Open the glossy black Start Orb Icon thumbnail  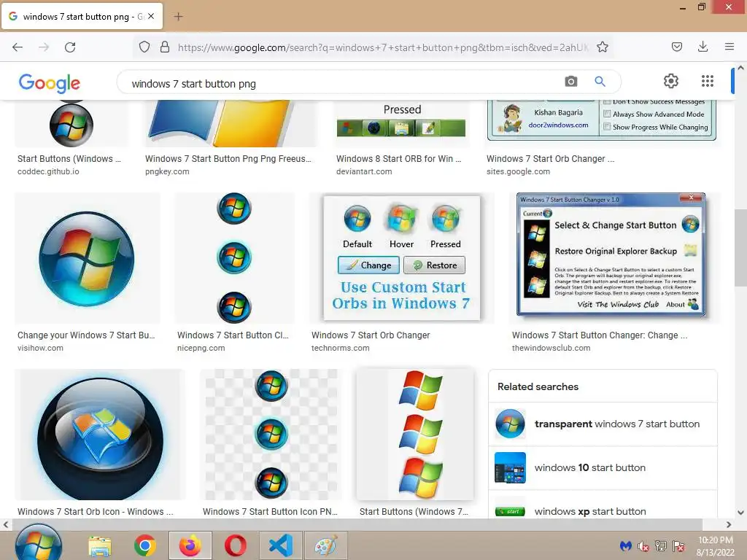tap(99, 435)
